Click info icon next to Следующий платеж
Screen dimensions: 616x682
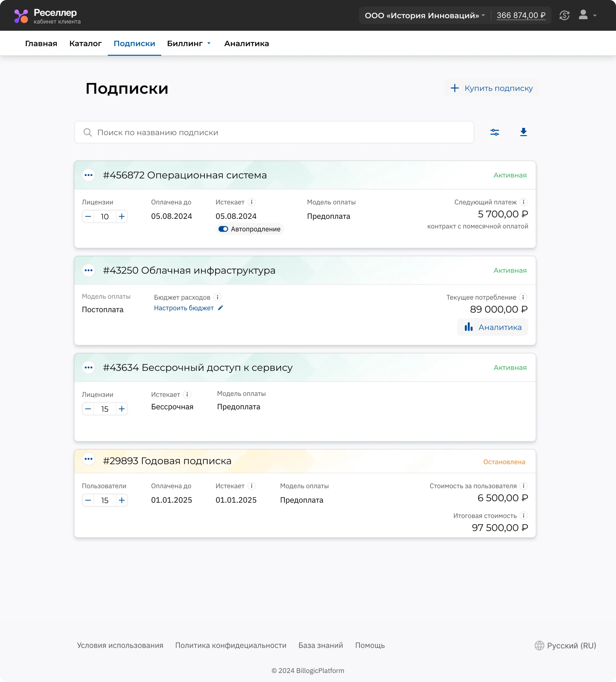coord(523,202)
